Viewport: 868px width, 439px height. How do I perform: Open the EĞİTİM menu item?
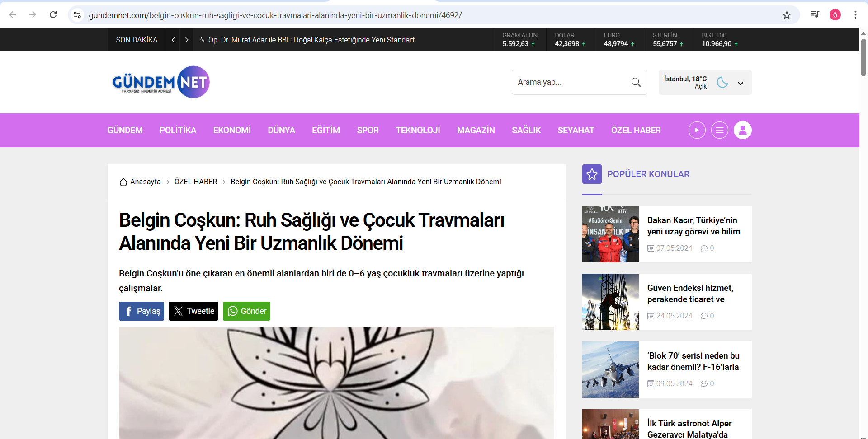pos(326,130)
